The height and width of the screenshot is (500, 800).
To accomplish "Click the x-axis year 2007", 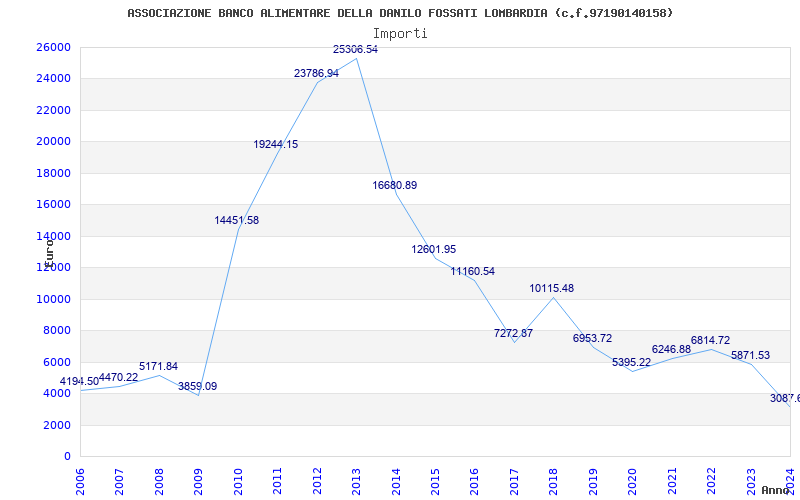I will (119, 482).
